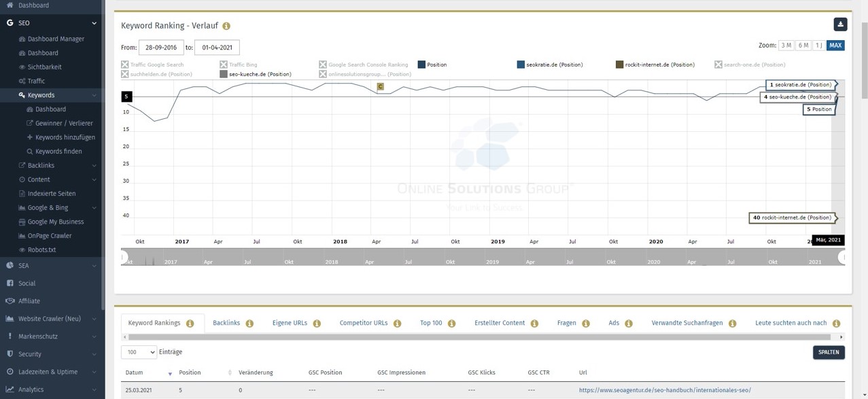
Task: Switch to the Eigene URLs tab
Action: pyautogui.click(x=290, y=323)
